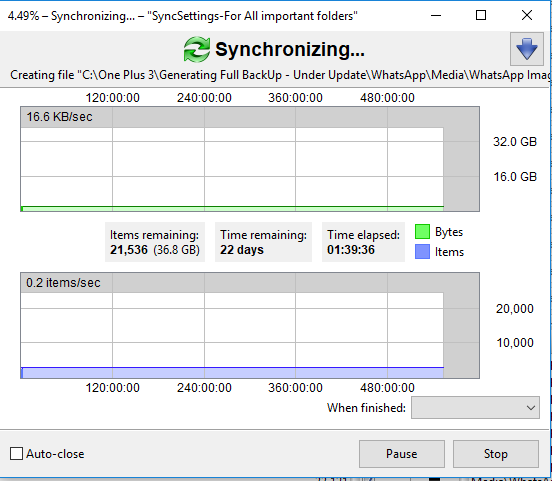Click the Time remaining 22 days box

click(263, 242)
